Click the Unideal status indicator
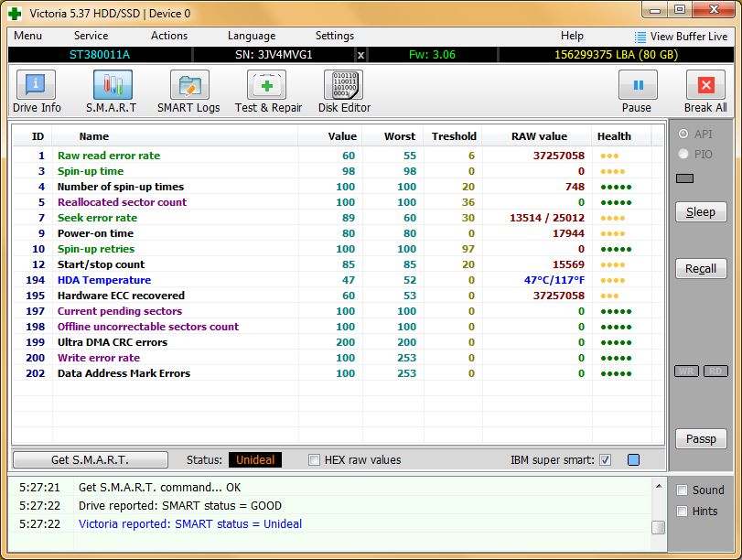 255,459
